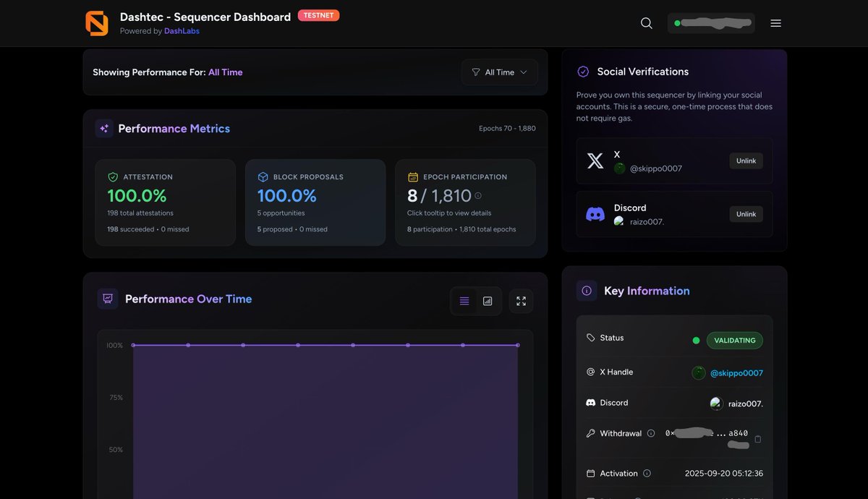Open the All Time filter dropdown
This screenshot has width=868, height=499.
(499, 72)
